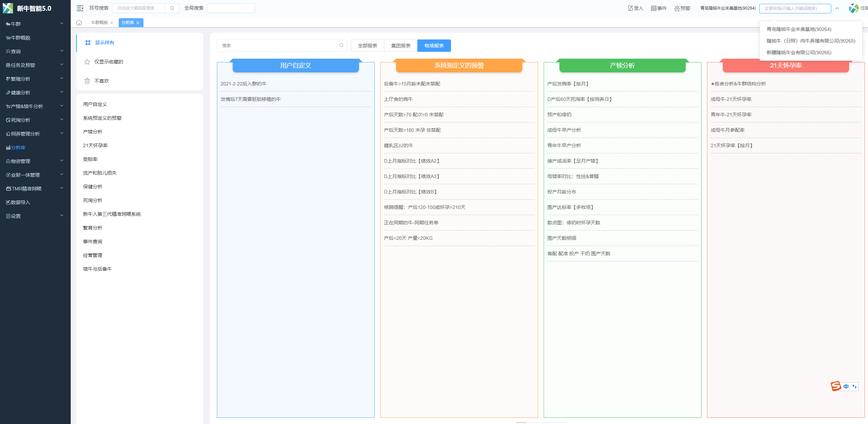Close the 牛群概貌 tab
This screenshot has height=424, width=868.
pos(112,23)
